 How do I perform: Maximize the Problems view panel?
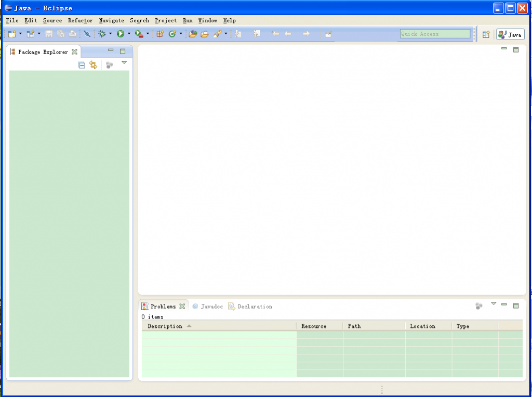click(x=516, y=306)
